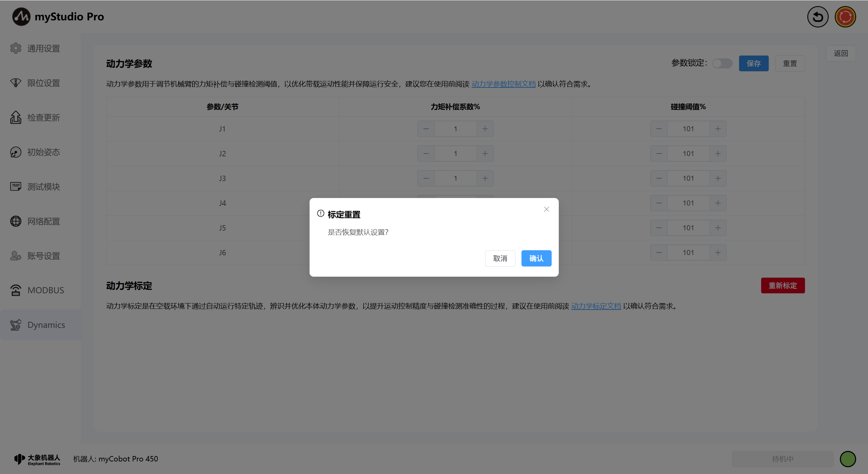Click the gear icon for 通用设置
Screen dimensions: 868x474
tap(16, 48)
